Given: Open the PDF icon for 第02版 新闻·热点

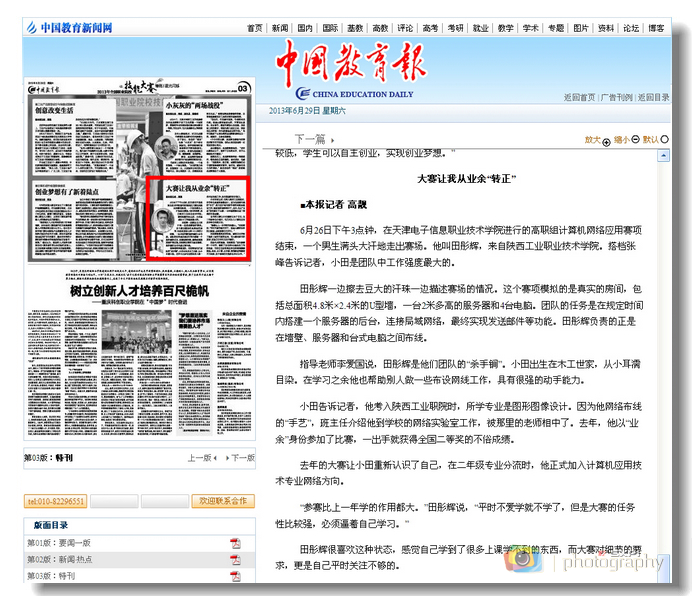Looking at the screenshot, I should (x=236, y=560).
